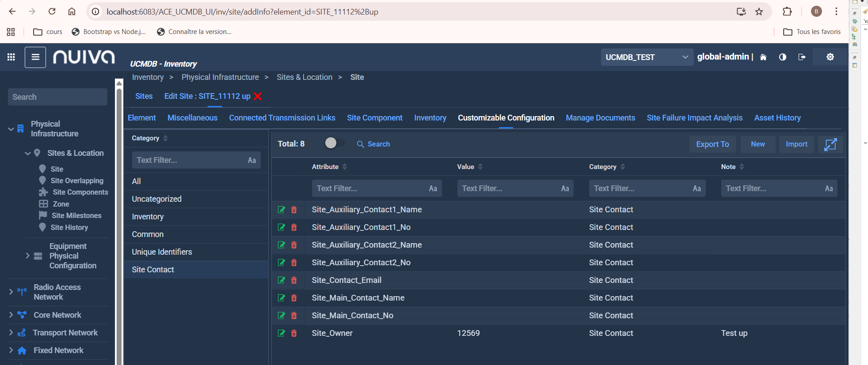Expand table with the fullscreen icon
The height and width of the screenshot is (365, 868).
point(830,144)
